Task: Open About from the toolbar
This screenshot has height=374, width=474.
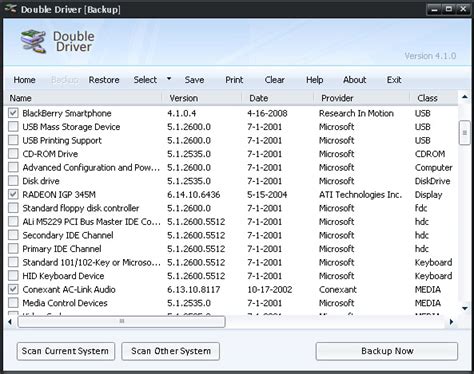Action: (355, 80)
